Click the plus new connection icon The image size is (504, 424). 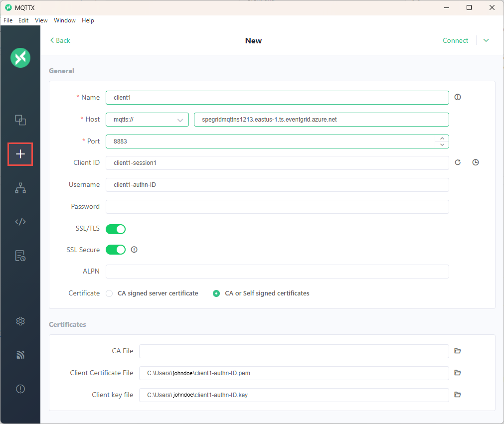(20, 154)
